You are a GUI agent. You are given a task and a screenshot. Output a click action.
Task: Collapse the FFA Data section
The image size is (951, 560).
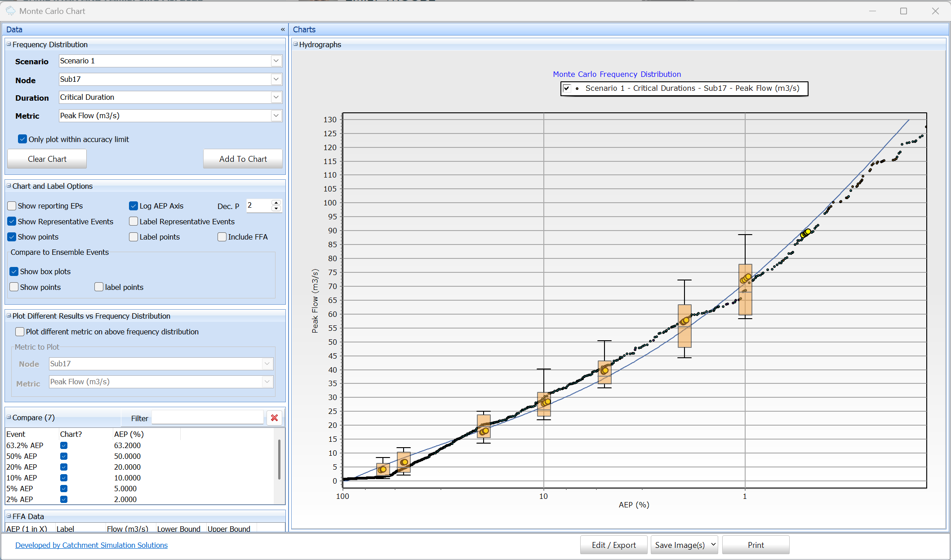point(8,516)
